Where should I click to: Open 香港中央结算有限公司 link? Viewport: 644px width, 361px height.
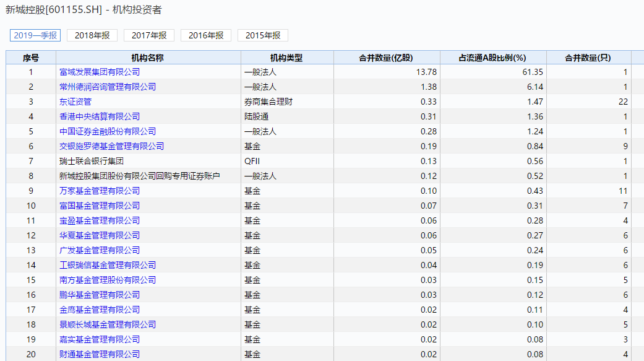pos(100,116)
